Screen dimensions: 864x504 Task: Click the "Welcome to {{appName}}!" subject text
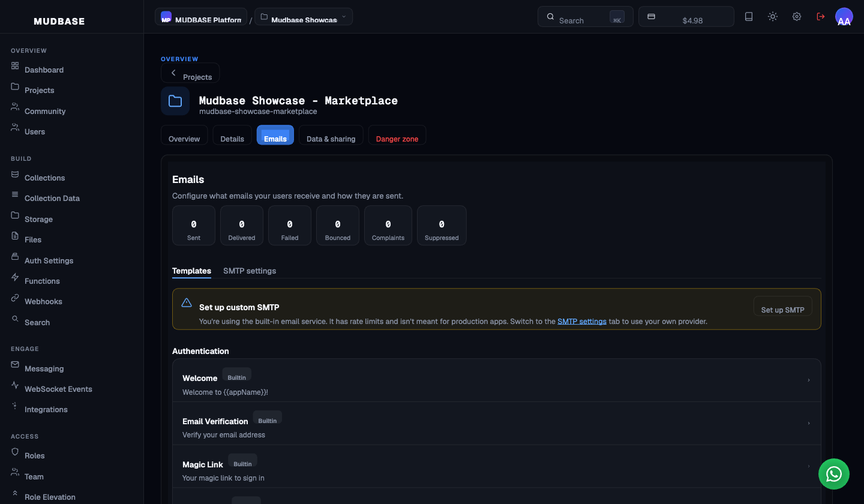(x=226, y=392)
